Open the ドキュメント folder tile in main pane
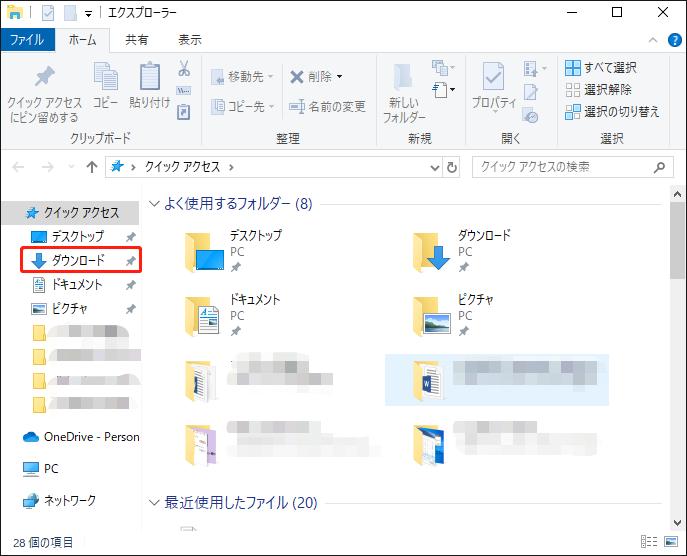Image resolution: width=687 pixels, height=556 pixels. coord(233,315)
